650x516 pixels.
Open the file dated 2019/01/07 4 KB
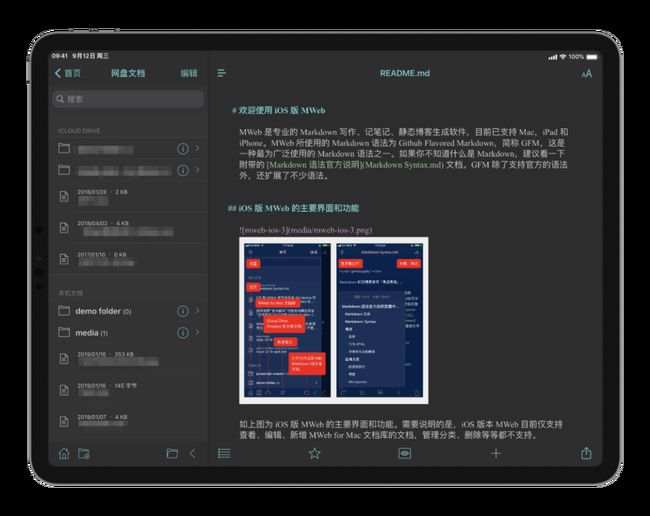(128, 421)
